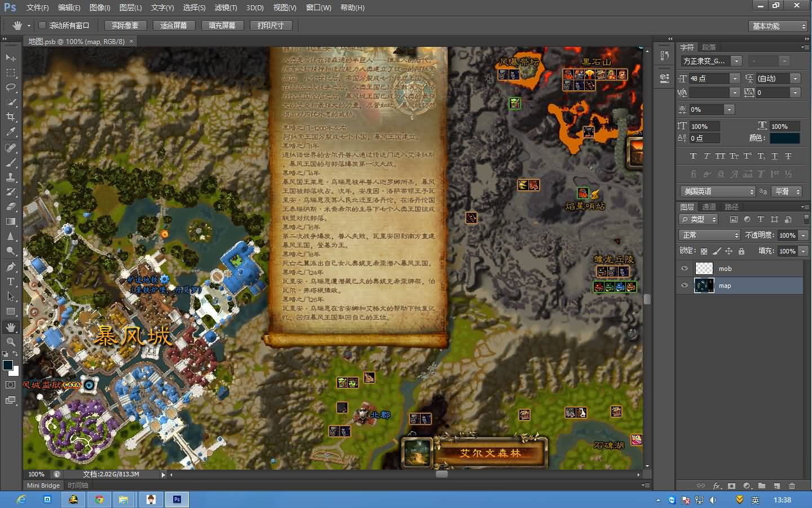The image size is (812, 508).
Task: Delete layer trash icon
Action: tap(792, 485)
